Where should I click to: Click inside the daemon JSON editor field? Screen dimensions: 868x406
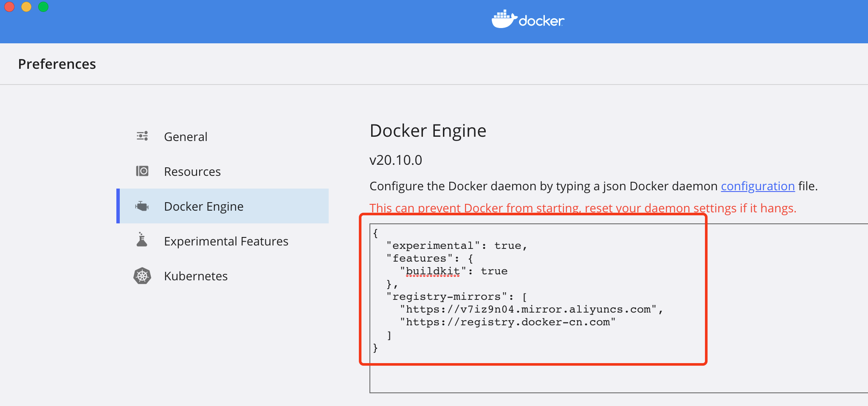pyautogui.click(x=619, y=308)
